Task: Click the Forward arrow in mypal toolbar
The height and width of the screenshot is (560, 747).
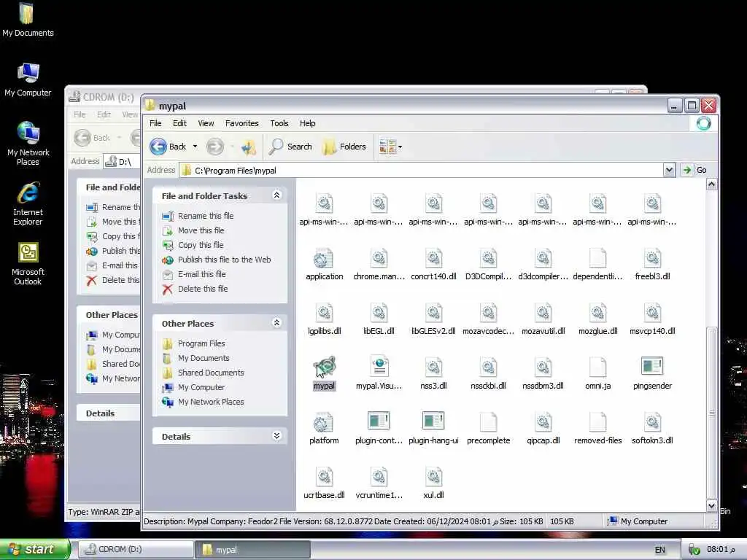Action: pos(215,147)
